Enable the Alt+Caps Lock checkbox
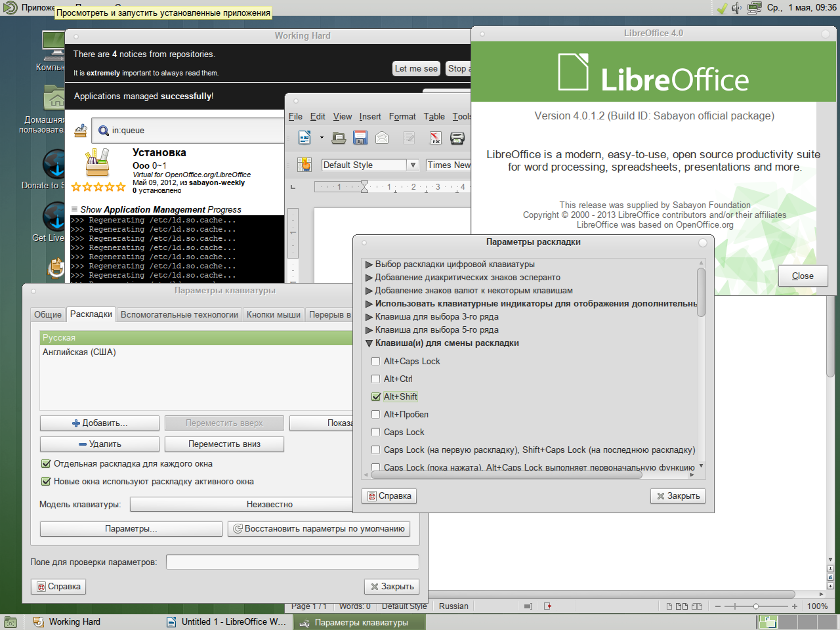This screenshot has width=840, height=630. coord(376,362)
